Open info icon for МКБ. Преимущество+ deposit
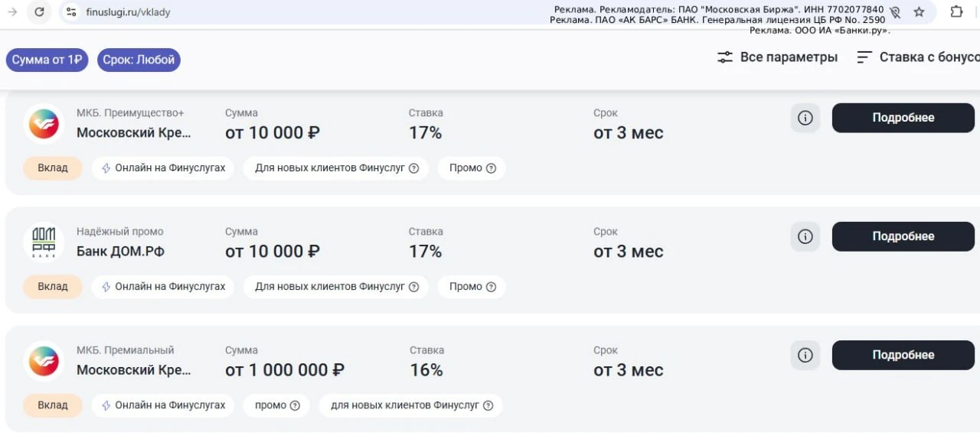The width and height of the screenshot is (980, 439). coord(805,118)
